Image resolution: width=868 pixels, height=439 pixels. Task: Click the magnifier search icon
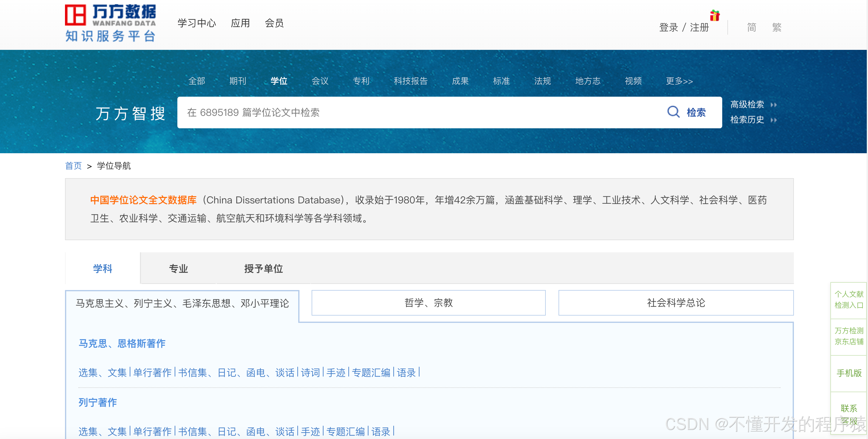point(673,112)
